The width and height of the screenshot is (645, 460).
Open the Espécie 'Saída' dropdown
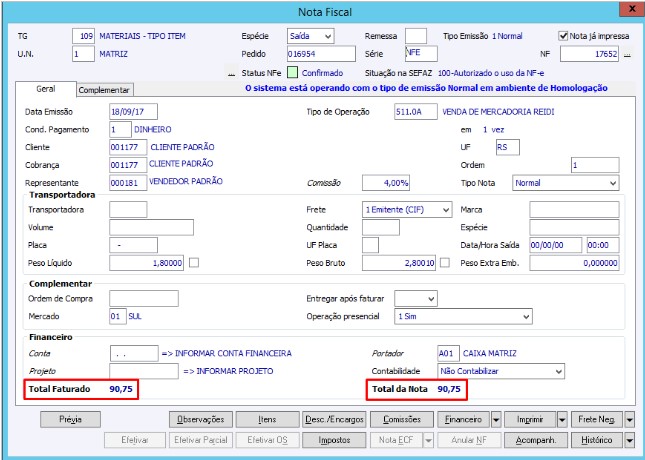(311, 36)
